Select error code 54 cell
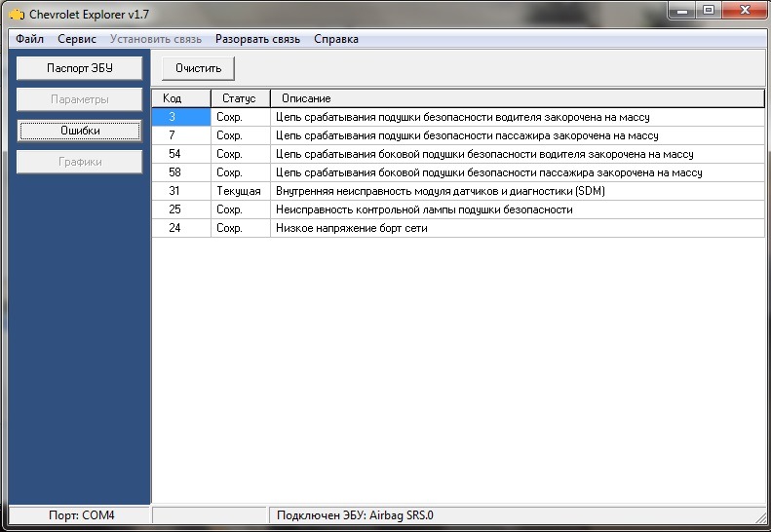Viewport: 771px width, 532px height. point(181,154)
